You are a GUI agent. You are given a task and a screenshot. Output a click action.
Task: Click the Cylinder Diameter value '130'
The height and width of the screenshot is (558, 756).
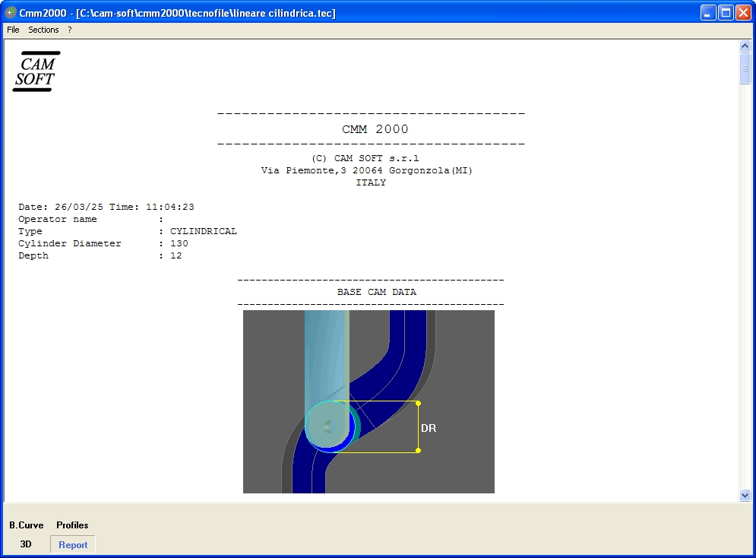tap(179, 243)
